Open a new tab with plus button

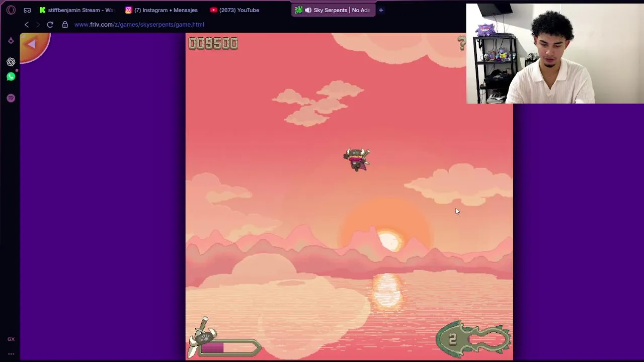(x=381, y=10)
